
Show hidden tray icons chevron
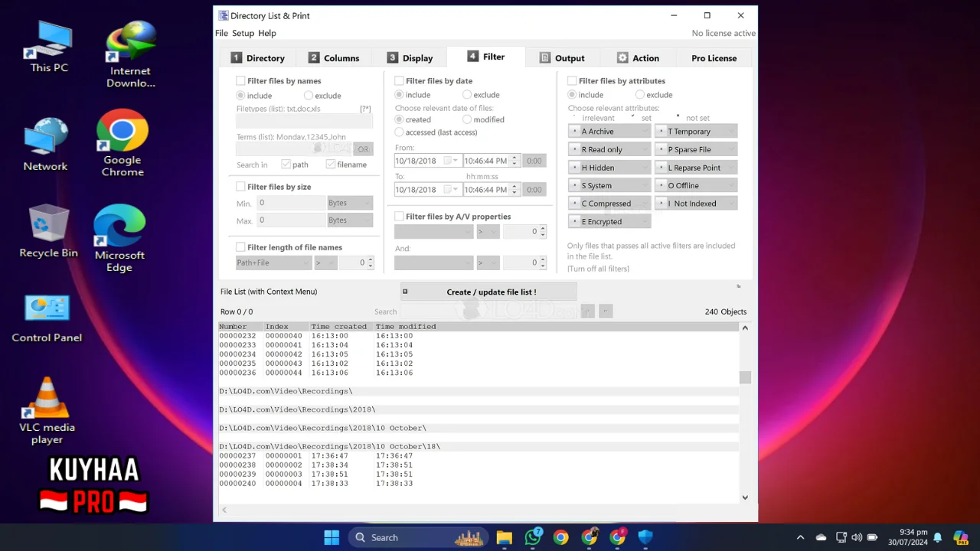[x=801, y=537]
